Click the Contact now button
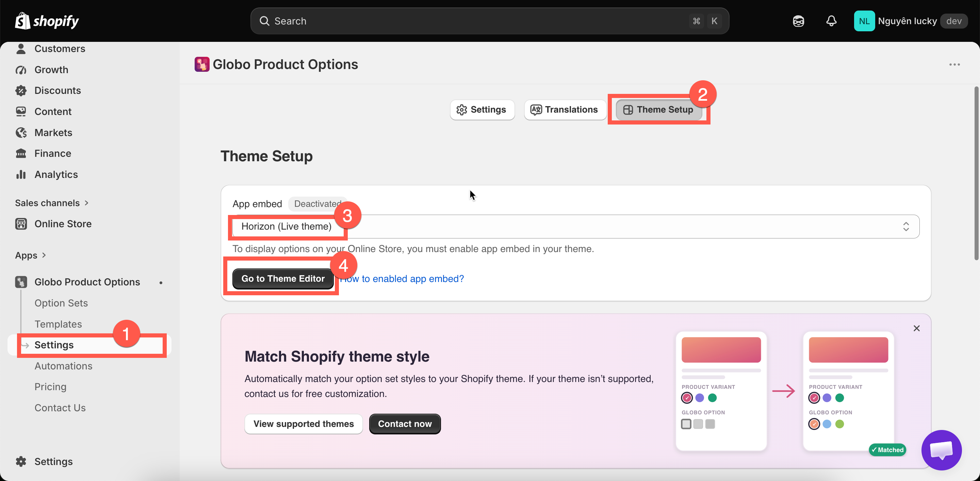 click(405, 424)
